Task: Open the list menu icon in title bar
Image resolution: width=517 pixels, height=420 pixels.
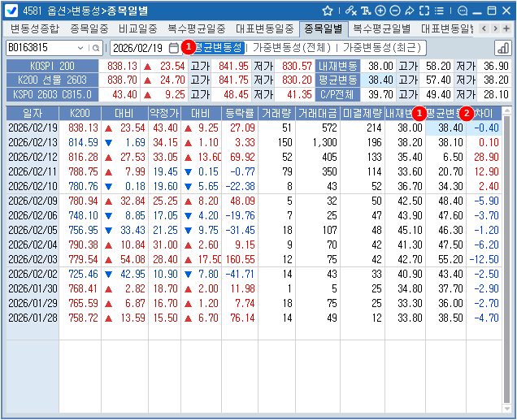Action: 440,11
